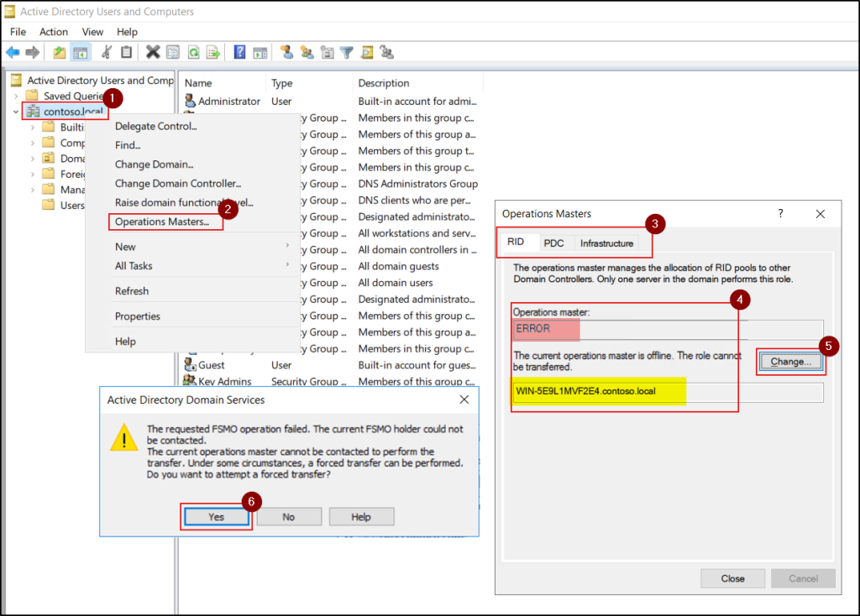Open the Action menu
Image resolution: width=860 pixels, height=616 pixels.
pos(53,31)
